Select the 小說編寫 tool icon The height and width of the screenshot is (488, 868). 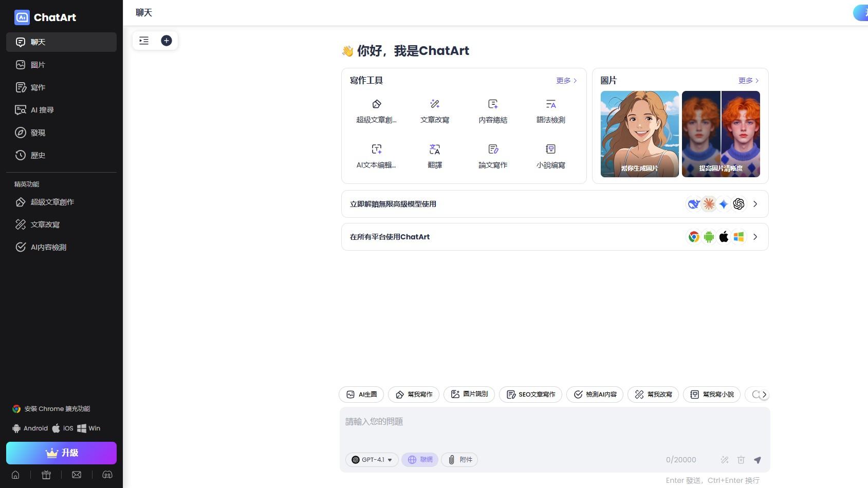(551, 149)
